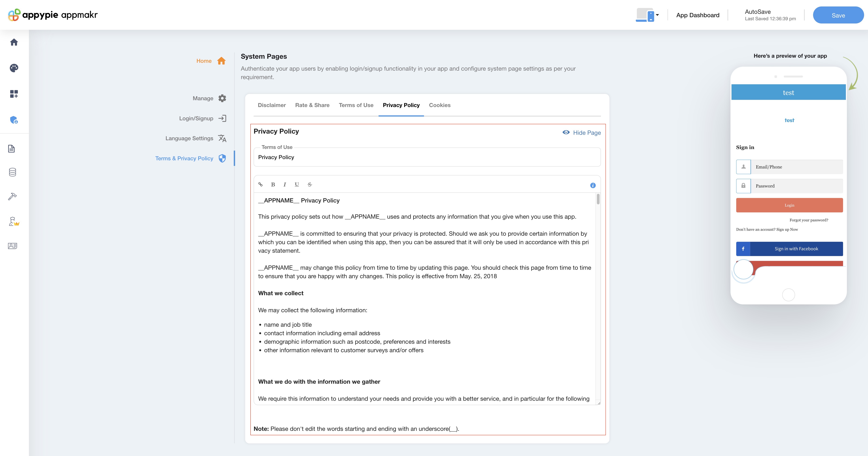Click the policy text editor scrollbar
Screen dimensions: 868x456
[598, 199]
